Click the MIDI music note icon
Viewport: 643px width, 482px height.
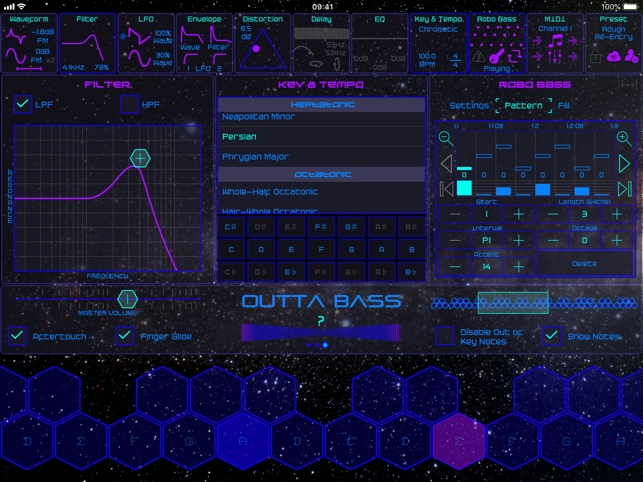[x=555, y=41]
